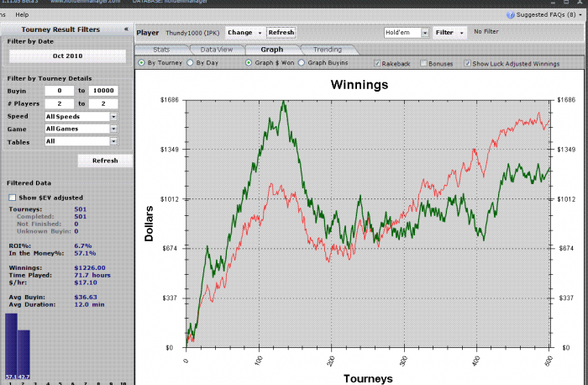Open the Help menu
The image size is (588, 385).
[x=22, y=14]
